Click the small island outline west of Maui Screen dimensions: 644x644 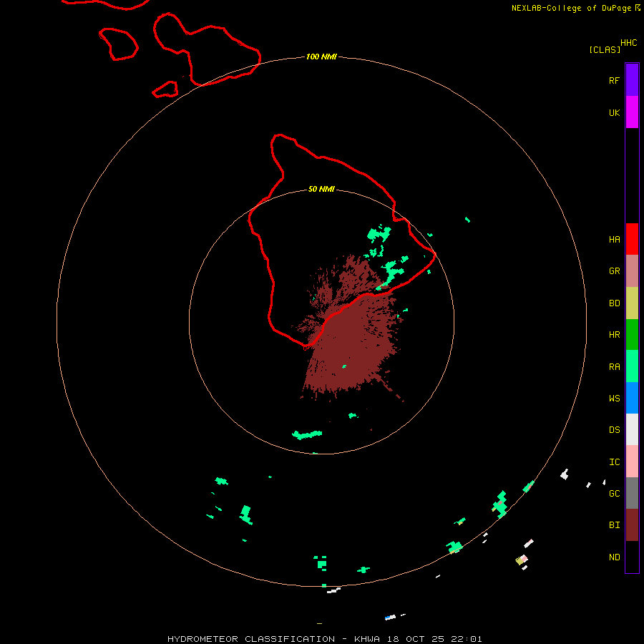click(118, 44)
